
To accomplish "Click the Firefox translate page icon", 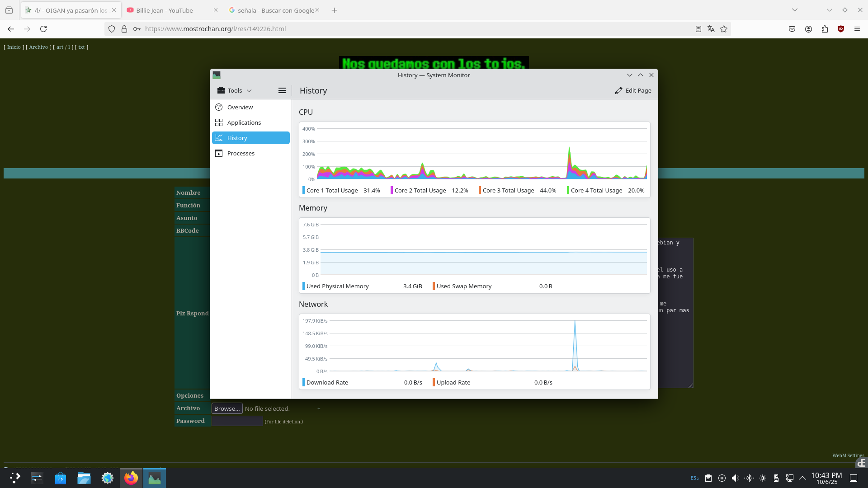I will point(711,29).
